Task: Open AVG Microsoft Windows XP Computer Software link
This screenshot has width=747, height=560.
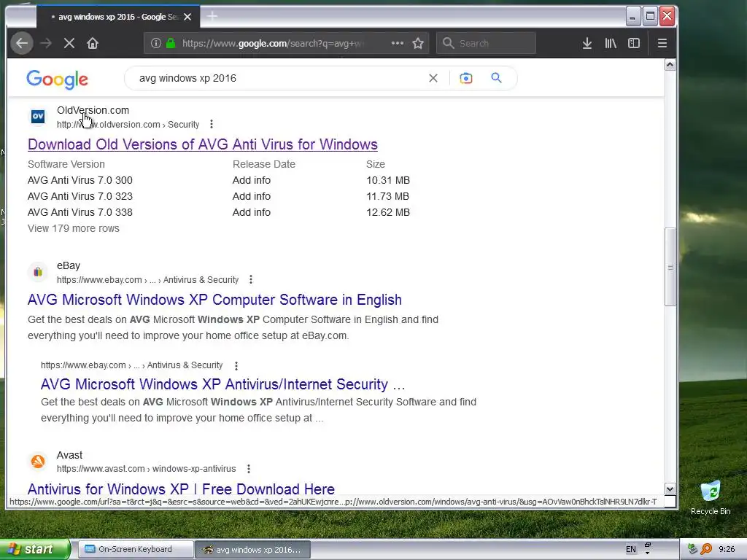Action: pyautogui.click(x=214, y=300)
